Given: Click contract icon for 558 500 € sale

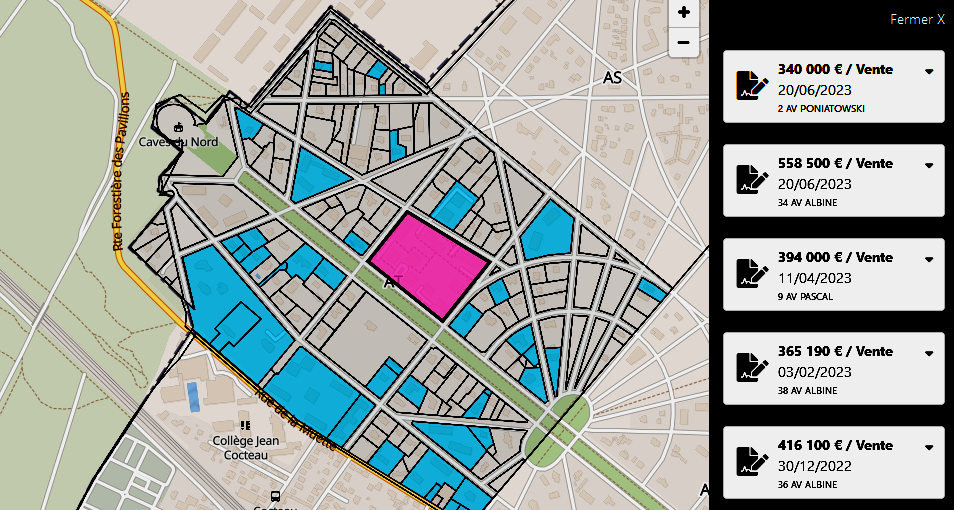Looking at the screenshot, I should click(747, 180).
